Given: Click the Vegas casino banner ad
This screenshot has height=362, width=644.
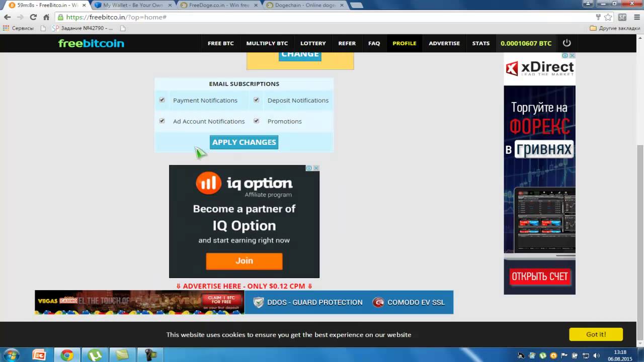Looking at the screenshot, I should [x=139, y=302].
